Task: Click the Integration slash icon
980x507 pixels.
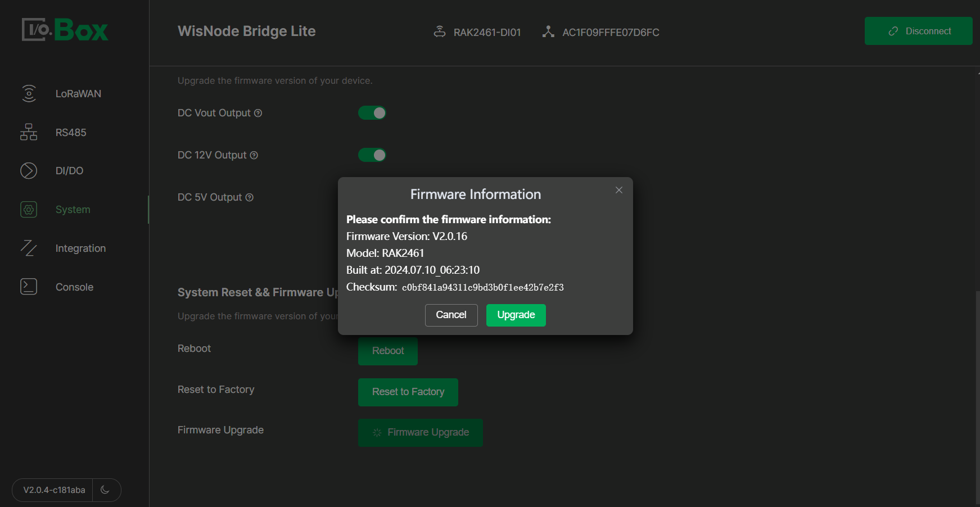Action: click(29, 248)
